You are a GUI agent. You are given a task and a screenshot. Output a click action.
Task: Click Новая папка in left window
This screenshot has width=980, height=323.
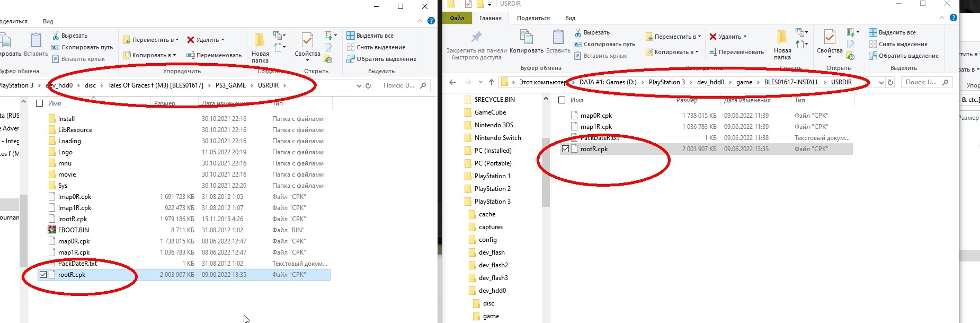coord(260,48)
